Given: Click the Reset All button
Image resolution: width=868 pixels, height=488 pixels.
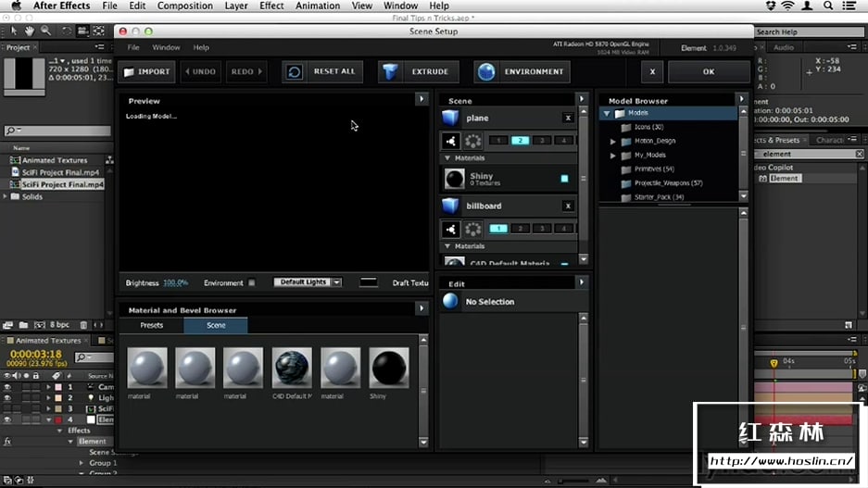Looking at the screenshot, I should (x=322, y=72).
